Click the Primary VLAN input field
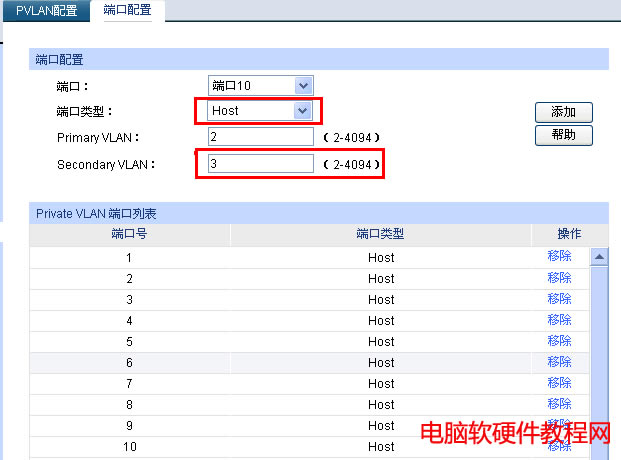Viewport: 621px width, 460px height. (x=261, y=137)
